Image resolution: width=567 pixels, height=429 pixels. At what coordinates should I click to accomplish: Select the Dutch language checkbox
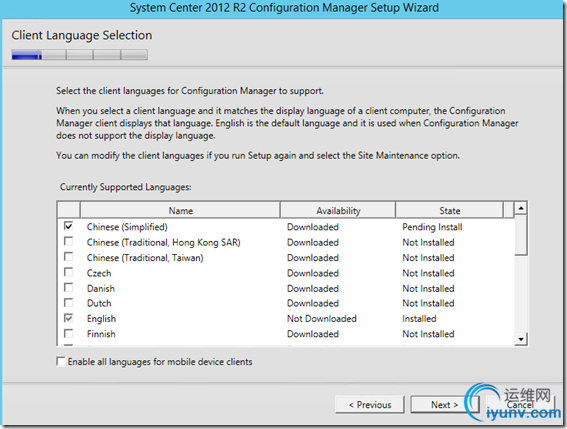click(x=68, y=302)
